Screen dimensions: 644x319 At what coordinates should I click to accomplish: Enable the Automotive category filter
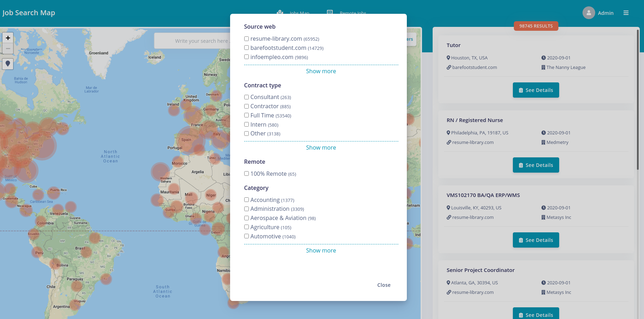246,236
